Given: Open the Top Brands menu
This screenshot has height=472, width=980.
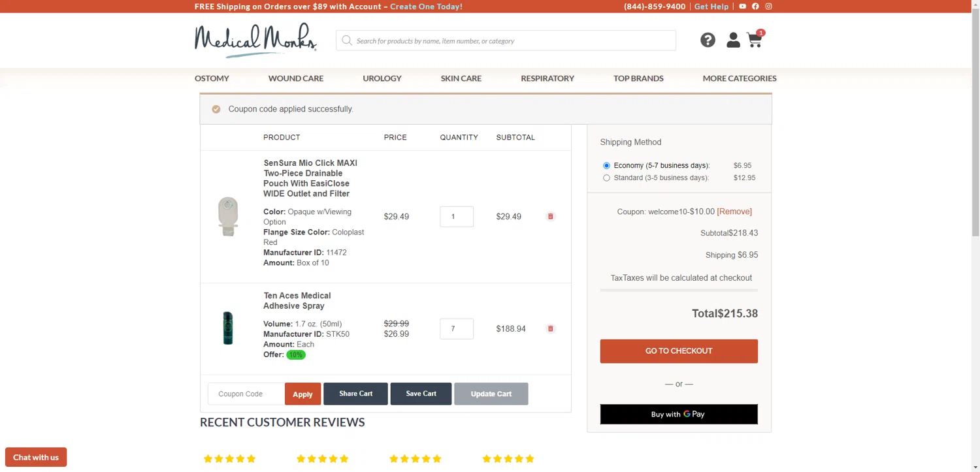Looking at the screenshot, I should click(x=638, y=78).
